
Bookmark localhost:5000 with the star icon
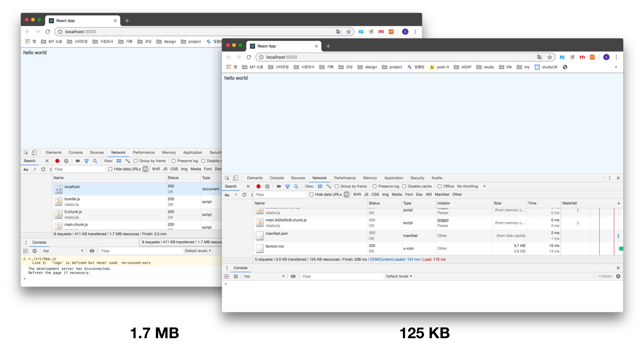[550, 57]
